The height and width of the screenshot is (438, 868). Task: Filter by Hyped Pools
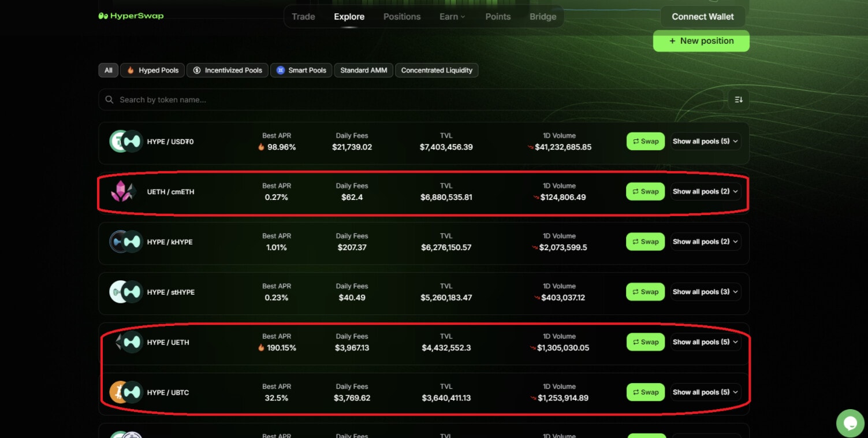(x=152, y=70)
